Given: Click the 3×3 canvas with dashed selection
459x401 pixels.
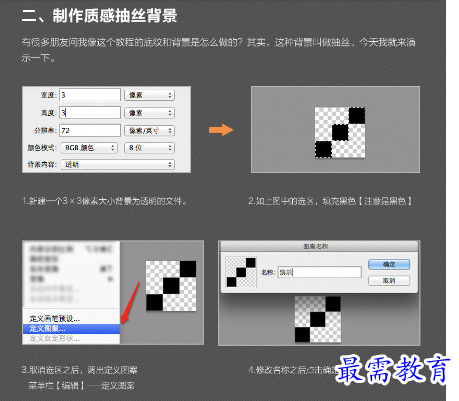Looking at the screenshot, I should (x=340, y=132).
